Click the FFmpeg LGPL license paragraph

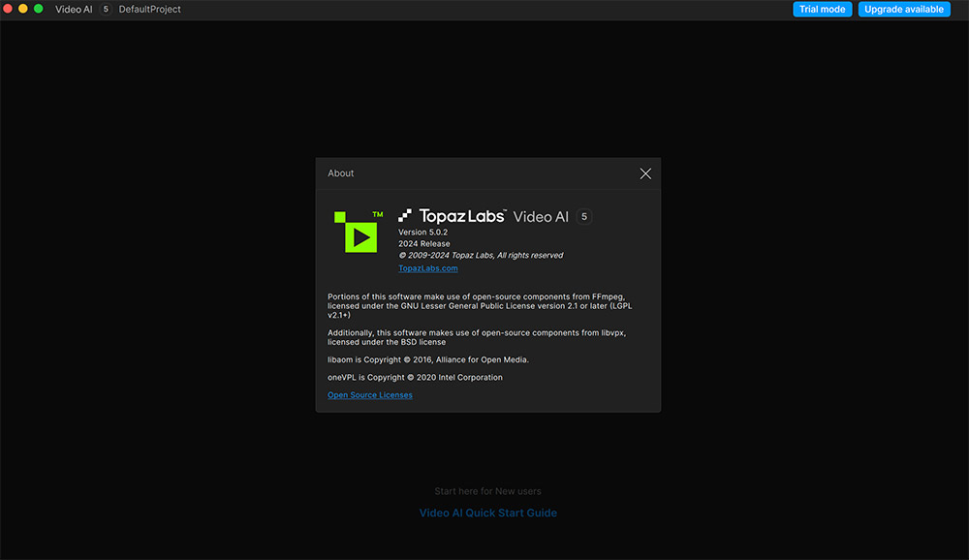[480, 306]
